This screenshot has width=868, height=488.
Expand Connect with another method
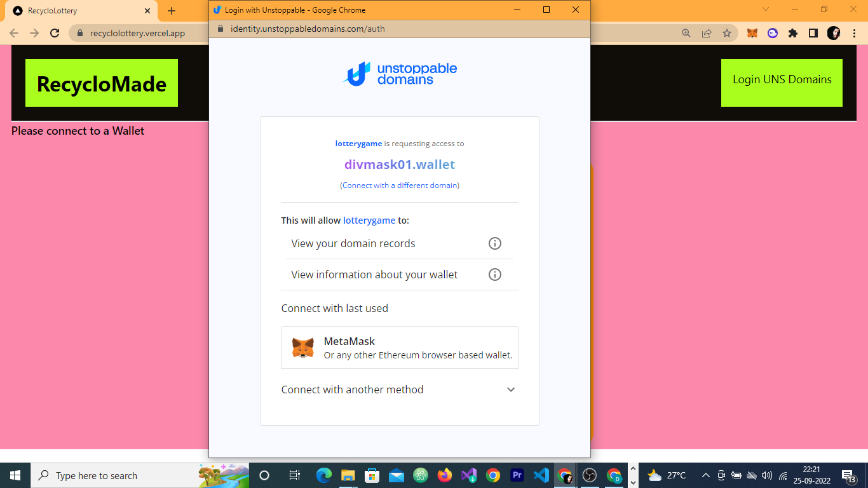click(400, 390)
